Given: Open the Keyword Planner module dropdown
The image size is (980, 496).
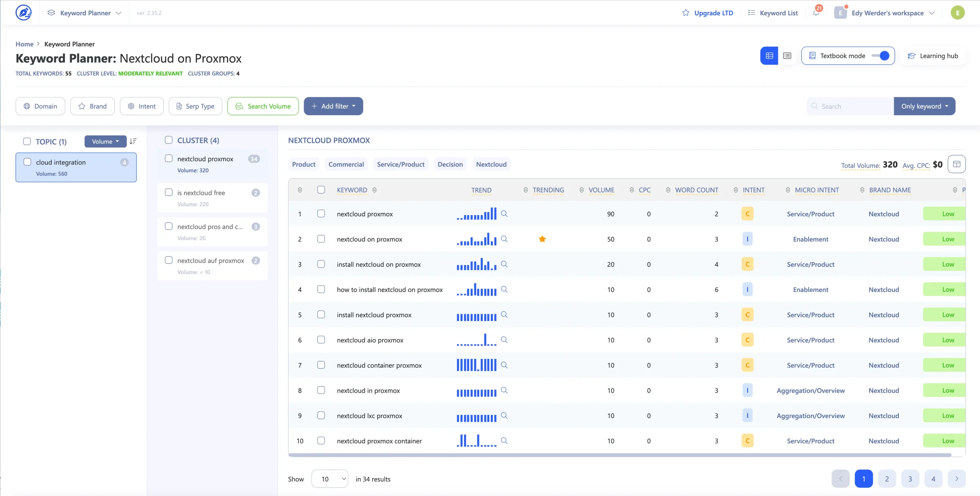Looking at the screenshot, I should [x=85, y=13].
